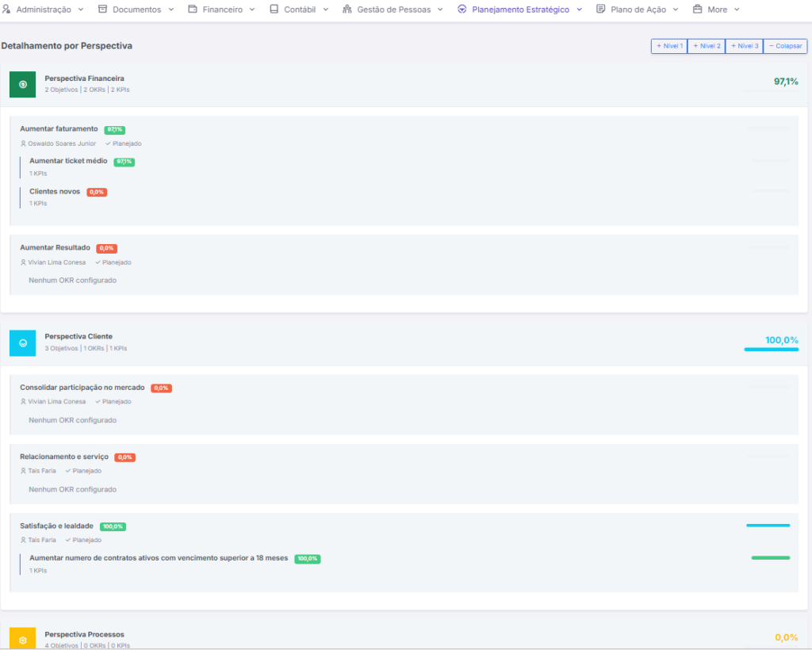
Task: Expand the Planejamento Estratégico dropdown chevron
Action: 579,10
